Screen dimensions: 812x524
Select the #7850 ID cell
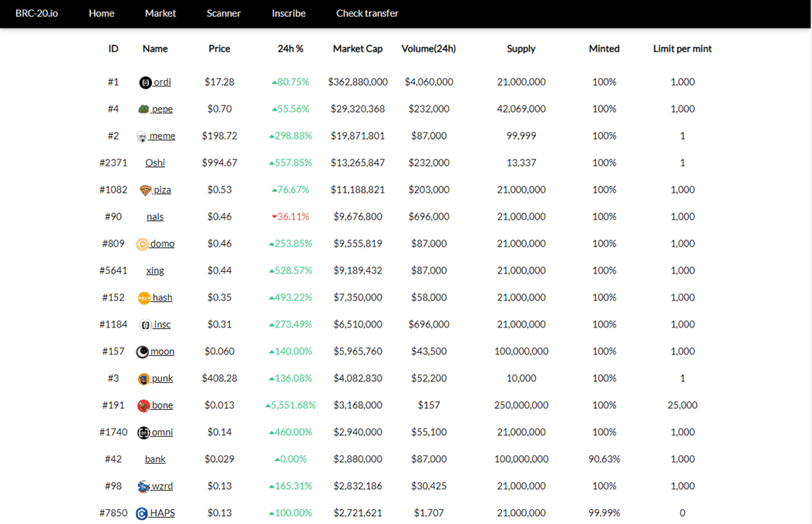113,513
